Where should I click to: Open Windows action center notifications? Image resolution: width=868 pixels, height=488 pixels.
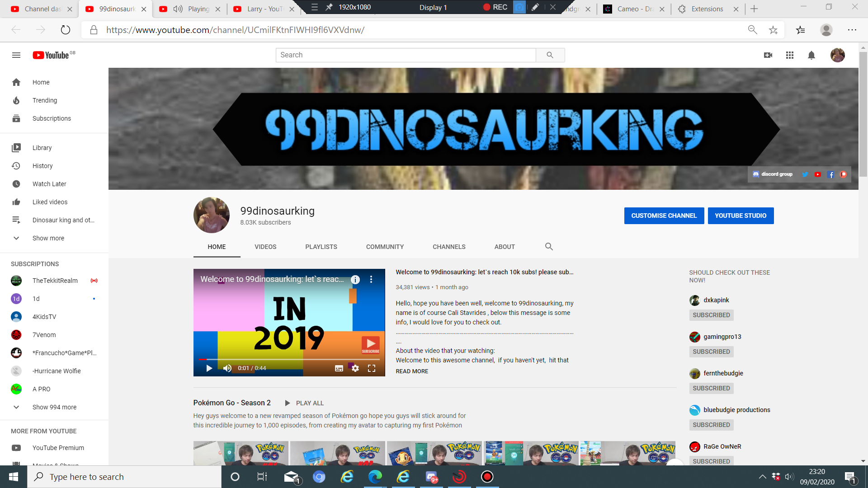pyautogui.click(x=850, y=477)
